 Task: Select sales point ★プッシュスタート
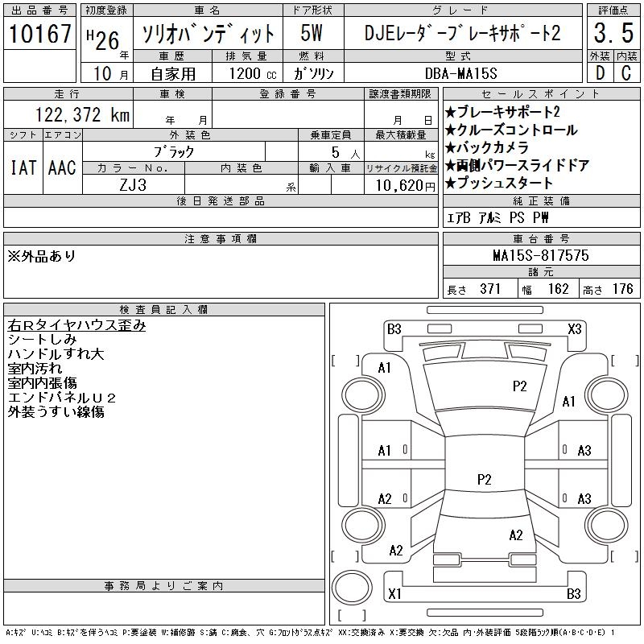pyautogui.click(x=499, y=183)
